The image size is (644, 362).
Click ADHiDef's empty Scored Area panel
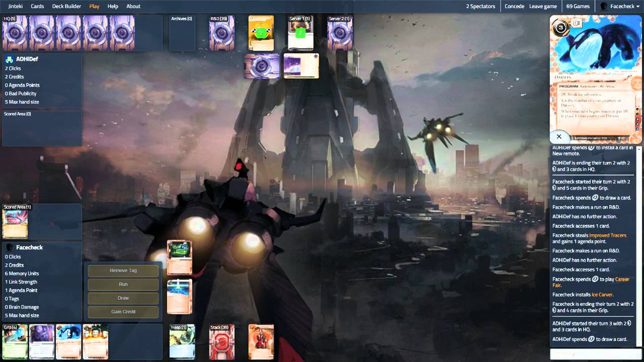(x=42, y=128)
